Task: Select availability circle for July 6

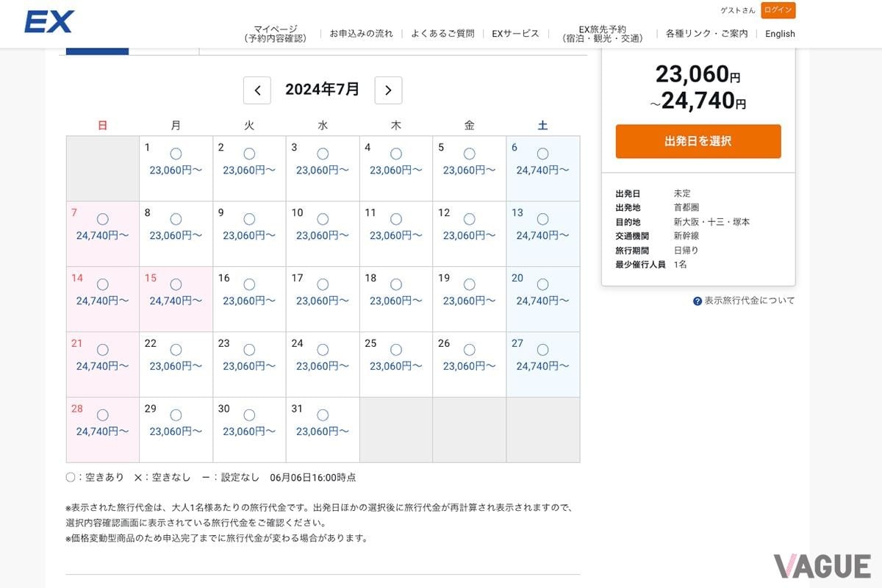Action: (x=542, y=154)
